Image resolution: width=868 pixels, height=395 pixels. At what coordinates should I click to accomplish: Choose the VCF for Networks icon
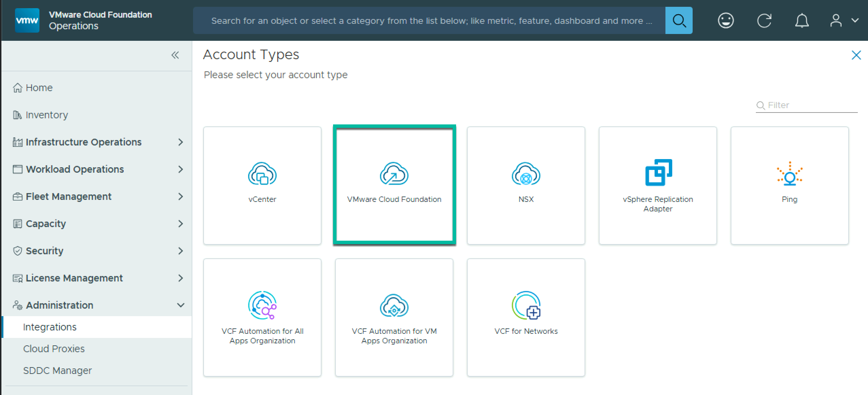[x=526, y=305]
